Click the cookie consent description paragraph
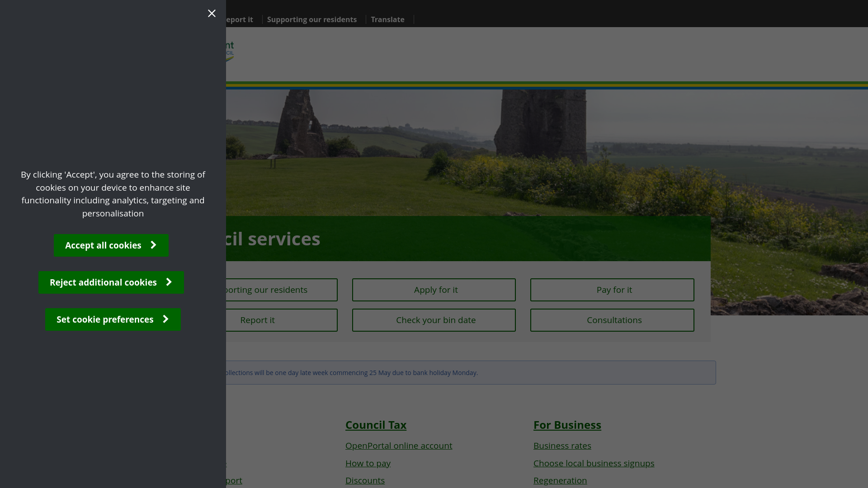The image size is (868, 488). coord(113,194)
